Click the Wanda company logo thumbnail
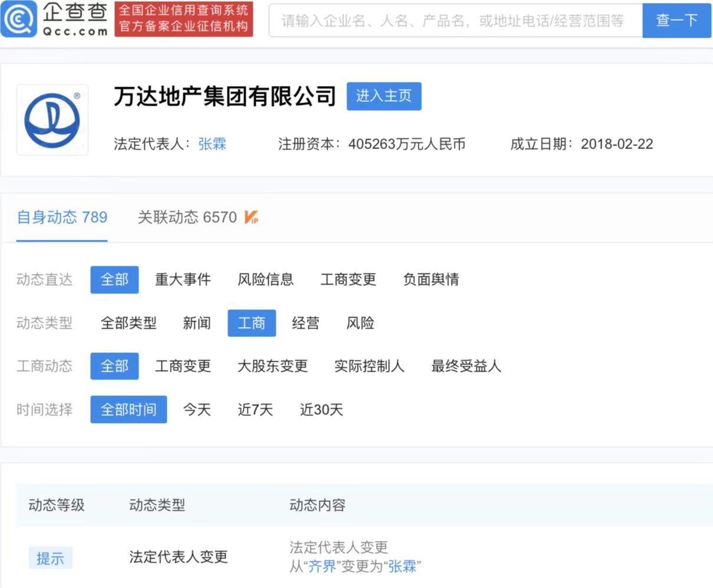The width and height of the screenshot is (713, 588). click(52, 120)
